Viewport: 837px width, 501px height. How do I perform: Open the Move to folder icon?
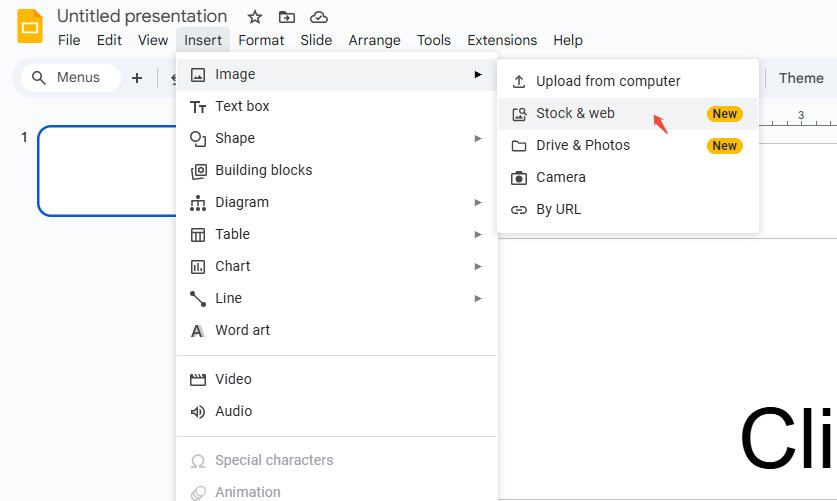(287, 17)
